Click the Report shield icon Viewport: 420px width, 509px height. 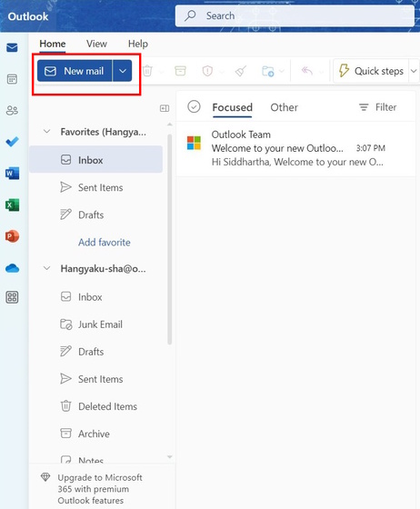(x=207, y=71)
